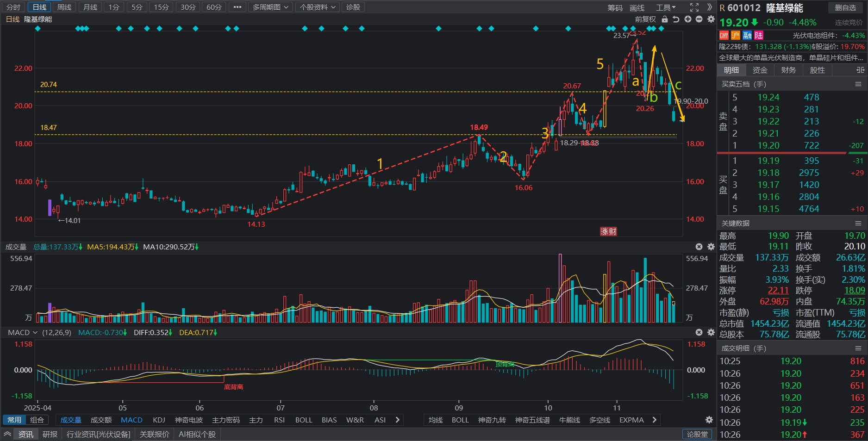Toggle the RSI sub-indicator
The height and width of the screenshot is (441, 868).
click(279, 420)
